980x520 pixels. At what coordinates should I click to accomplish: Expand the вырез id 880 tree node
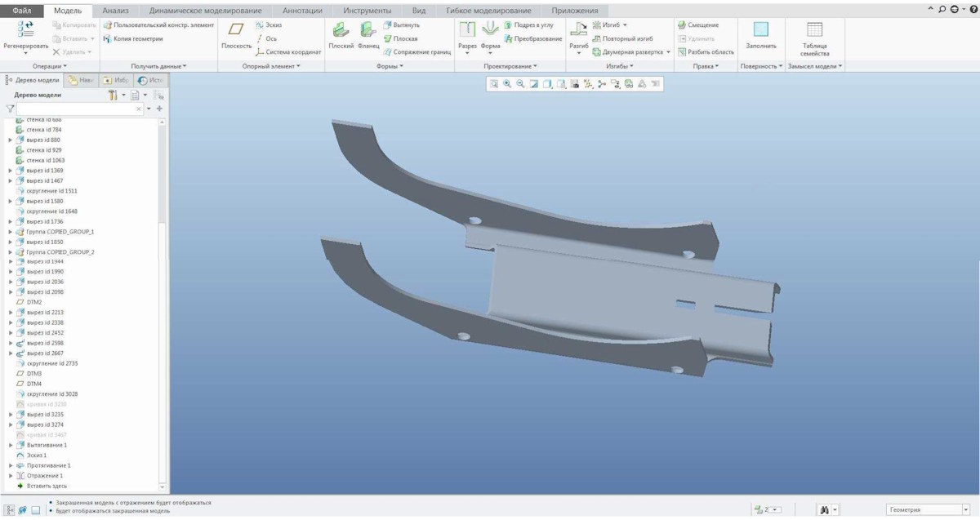pyautogui.click(x=11, y=140)
